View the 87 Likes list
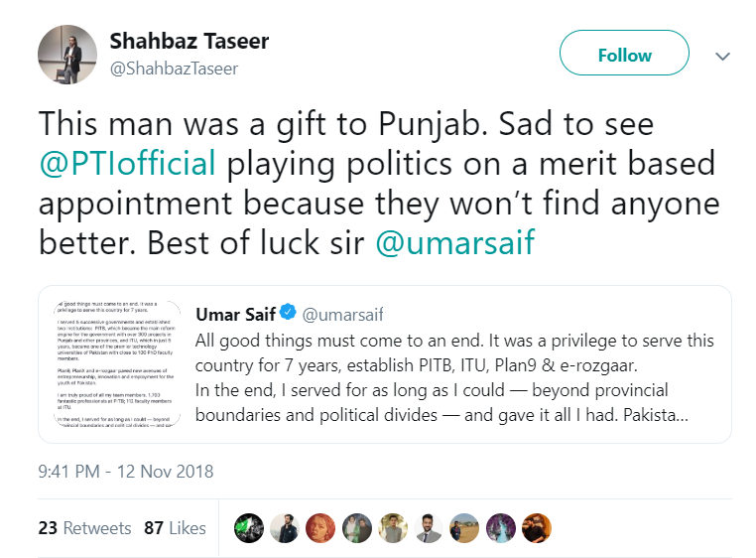Viewport: 756px width, 558px height. pos(175,527)
